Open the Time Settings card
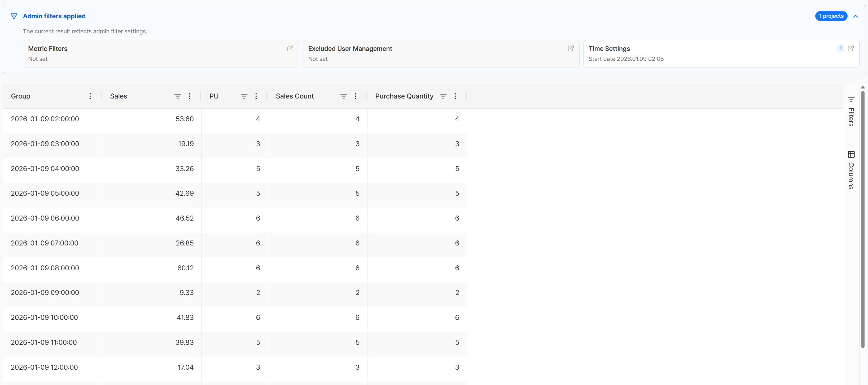The image size is (868, 385). point(721,54)
